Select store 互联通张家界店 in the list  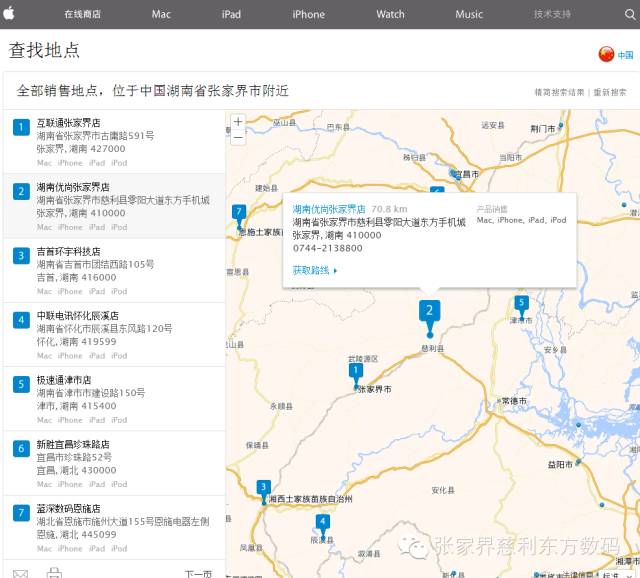click(x=114, y=142)
